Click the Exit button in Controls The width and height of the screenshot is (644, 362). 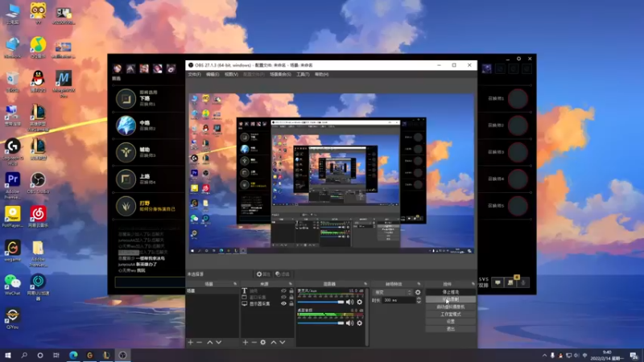pos(451,329)
